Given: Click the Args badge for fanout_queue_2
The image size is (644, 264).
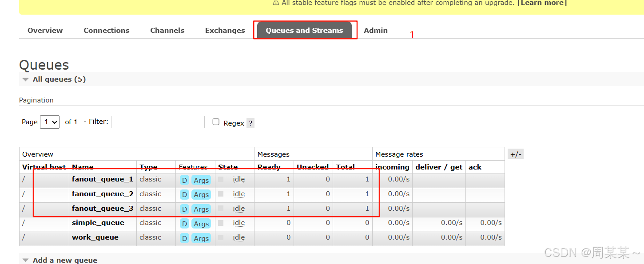Looking at the screenshot, I should click(x=201, y=194).
